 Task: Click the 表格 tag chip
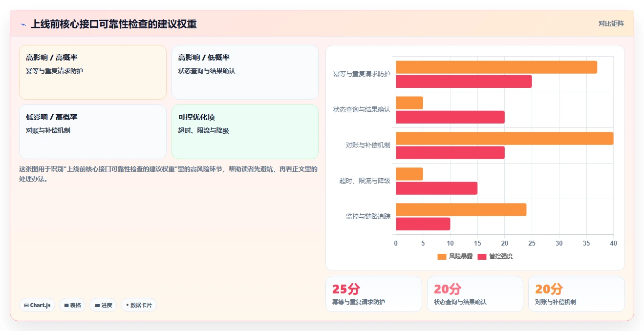click(x=72, y=305)
